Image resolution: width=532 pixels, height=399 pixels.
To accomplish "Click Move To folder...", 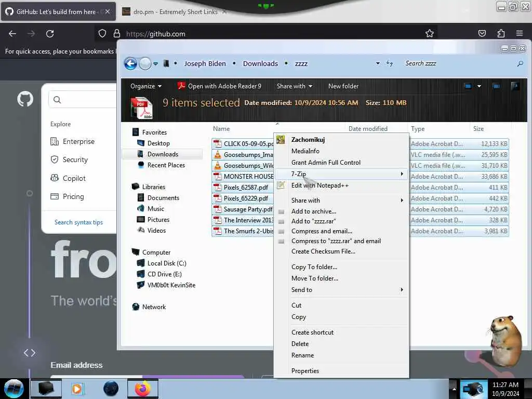I will [x=341, y=278].
